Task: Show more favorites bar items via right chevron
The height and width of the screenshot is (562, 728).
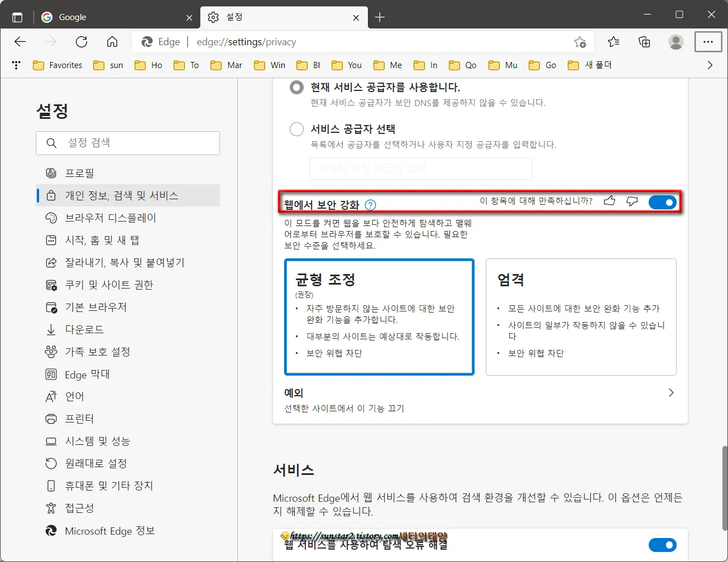Action: (x=710, y=65)
